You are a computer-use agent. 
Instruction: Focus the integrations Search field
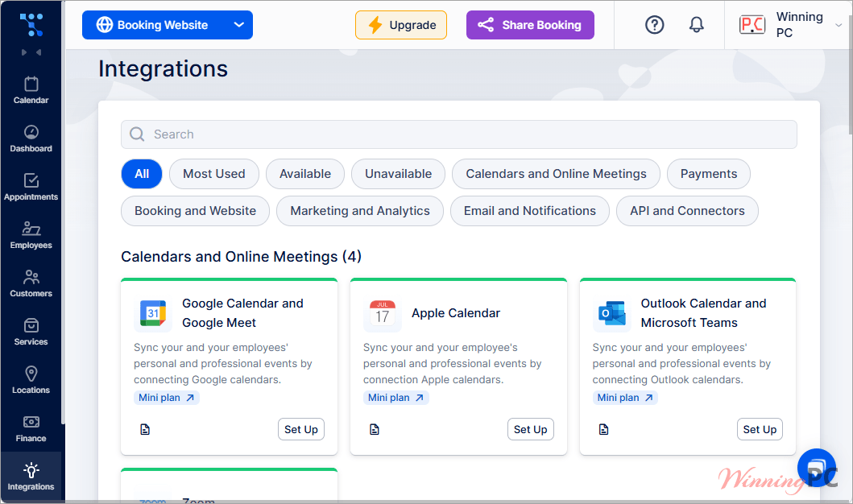tap(459, 134)
